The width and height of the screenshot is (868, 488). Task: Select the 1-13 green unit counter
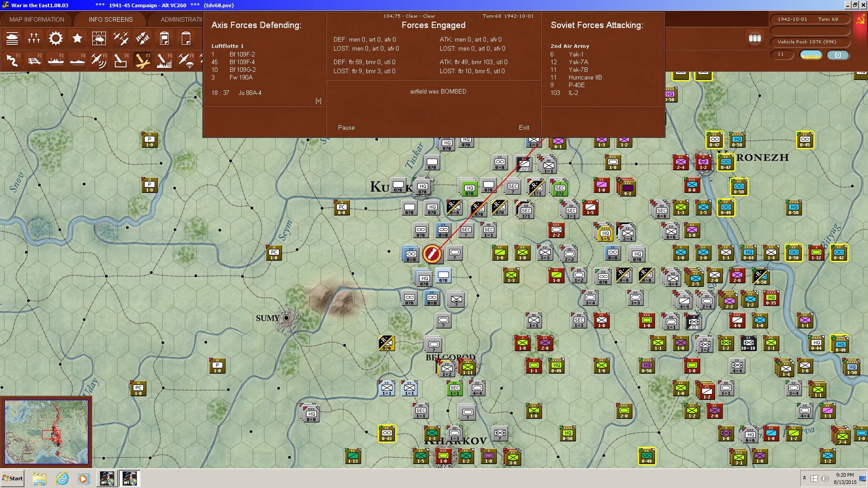click(353, 456)
